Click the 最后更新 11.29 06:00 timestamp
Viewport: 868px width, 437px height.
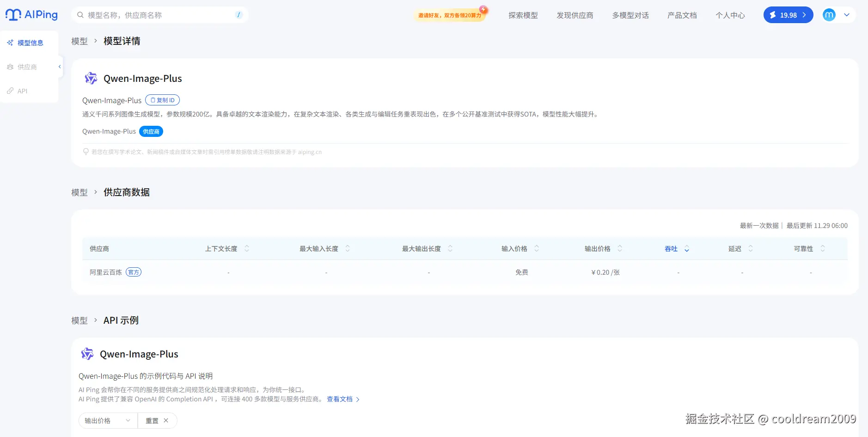[817, 226]
